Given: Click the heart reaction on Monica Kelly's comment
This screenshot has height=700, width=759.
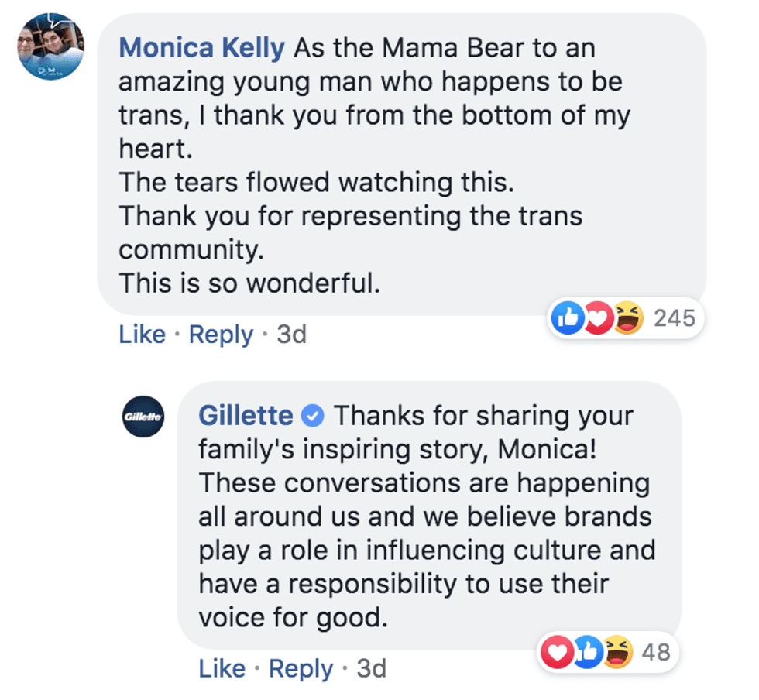Looking at the screenshot, I should pyautogui.click(x=598, y=318).
